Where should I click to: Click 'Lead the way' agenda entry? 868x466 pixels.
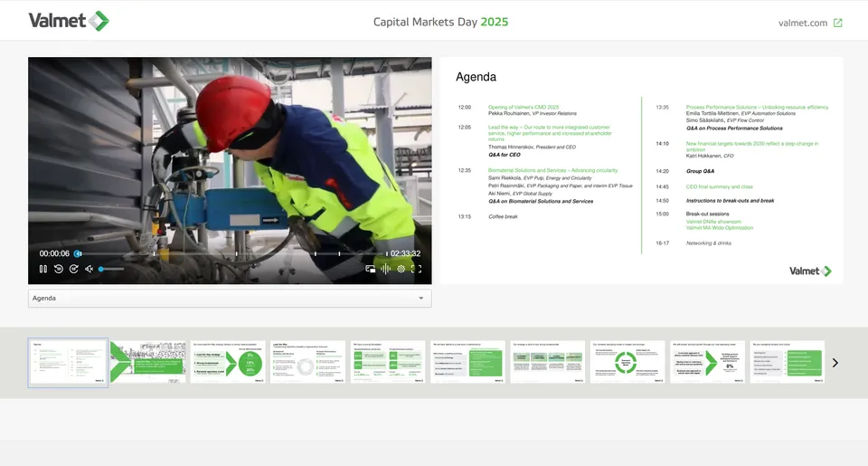[550, 133]
